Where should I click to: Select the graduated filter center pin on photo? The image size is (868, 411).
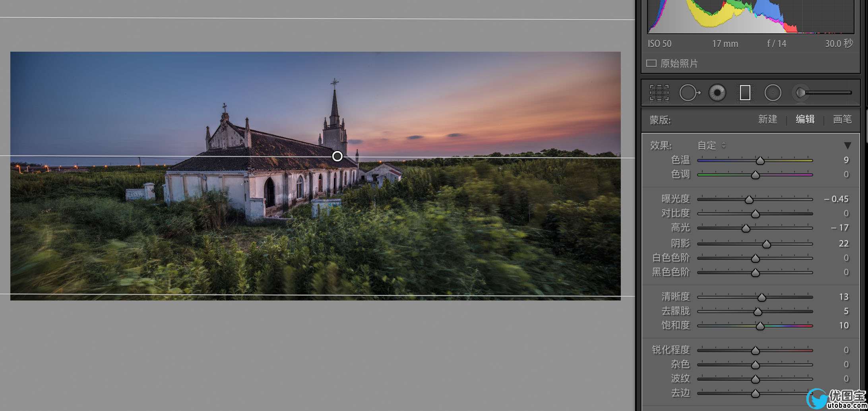[x=337, y=156]
